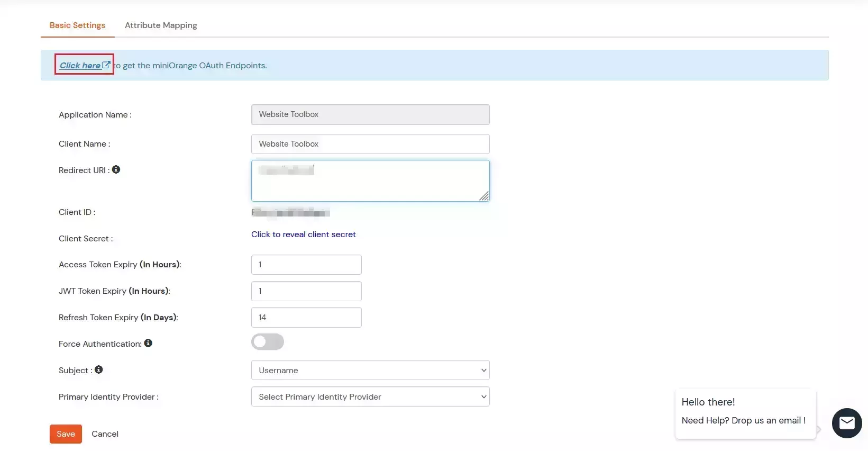Expand the Select Primary Identity Provider dropdown

tap(370, 396)
